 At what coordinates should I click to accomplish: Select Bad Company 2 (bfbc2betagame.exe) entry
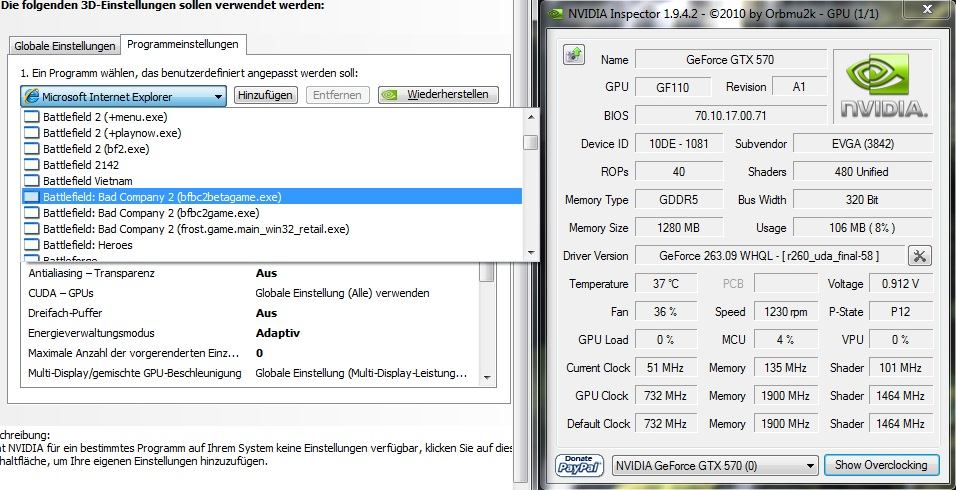[272, 196]
